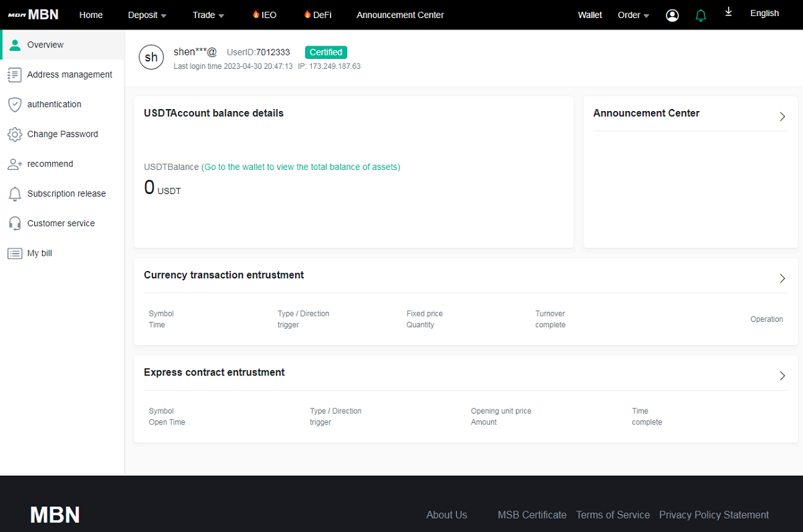Click the wallet total balance link

pyautogui.click(x=300, y=167)
